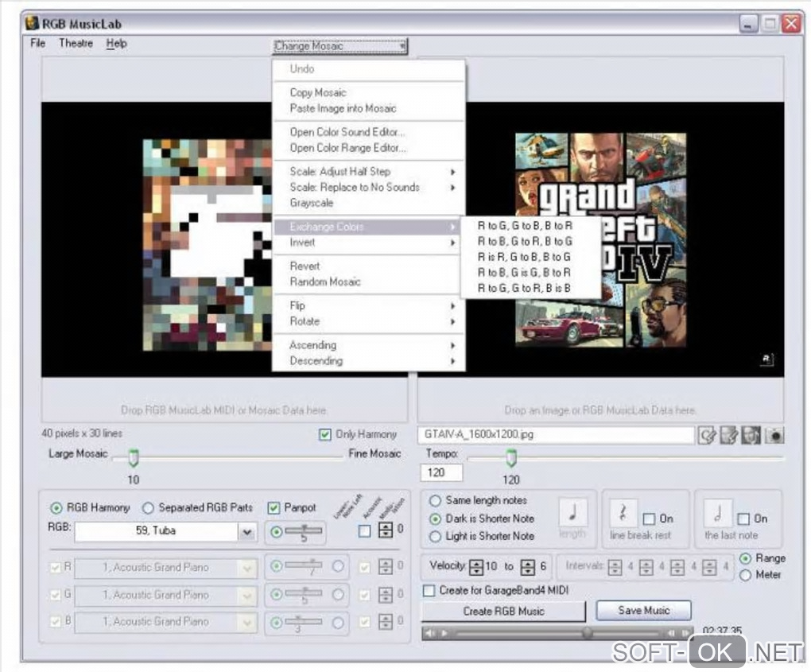The height and width of the screenshot is (672, 811).
Task: Toggle the R channel checkbox
Action: [x=55, y=568]
